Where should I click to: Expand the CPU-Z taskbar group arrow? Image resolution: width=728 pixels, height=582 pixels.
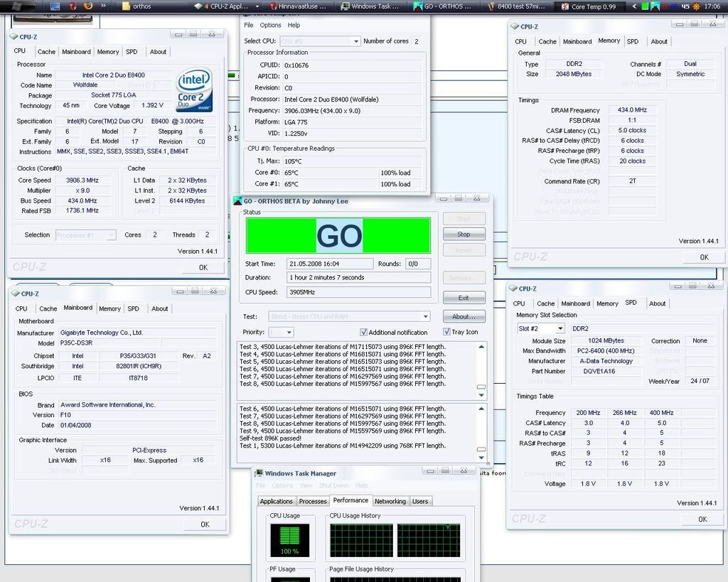tap(257, 6)
